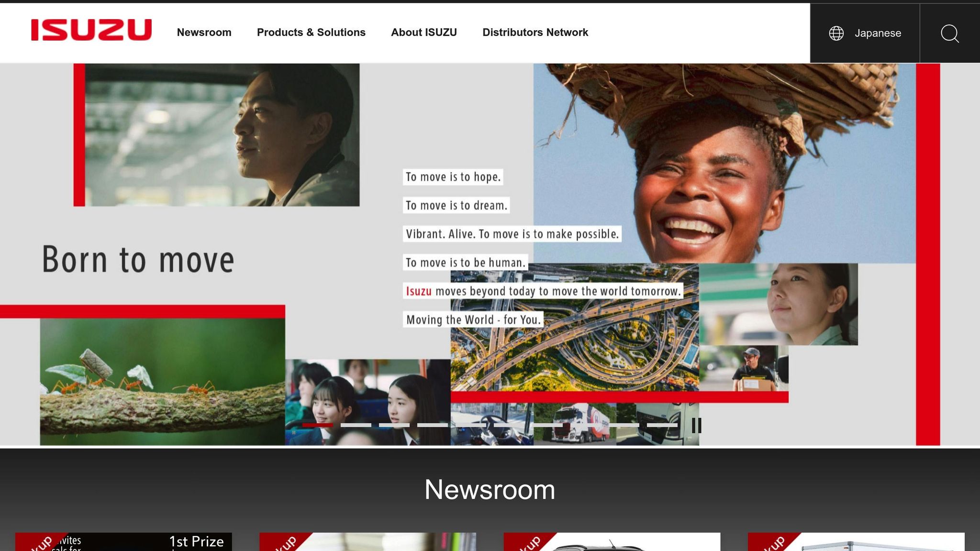The image size is (980, 551).
Task: Click "Vibrant. Alive. To move is to make possible."
Action: (512, 234)
